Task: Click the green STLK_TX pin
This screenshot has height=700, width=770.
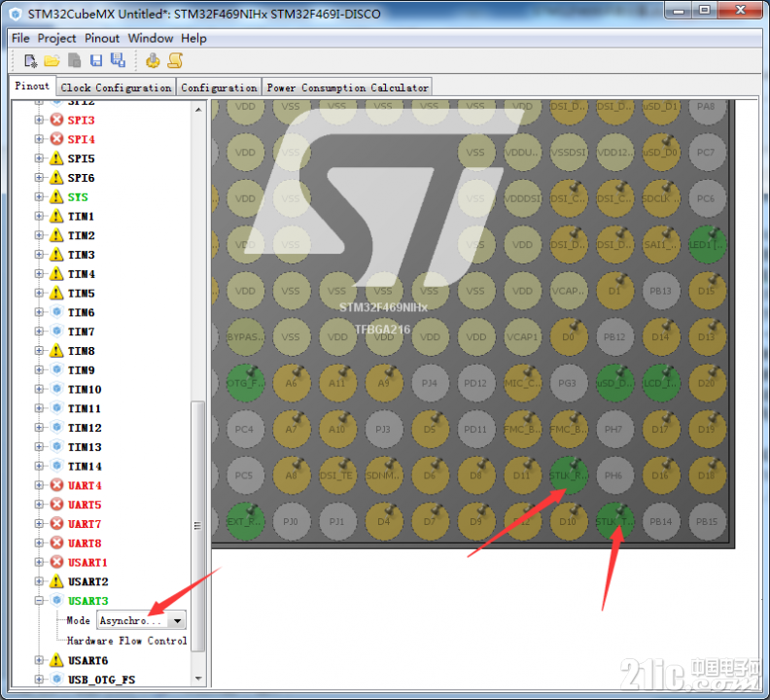Action: [x=614, y=521]
